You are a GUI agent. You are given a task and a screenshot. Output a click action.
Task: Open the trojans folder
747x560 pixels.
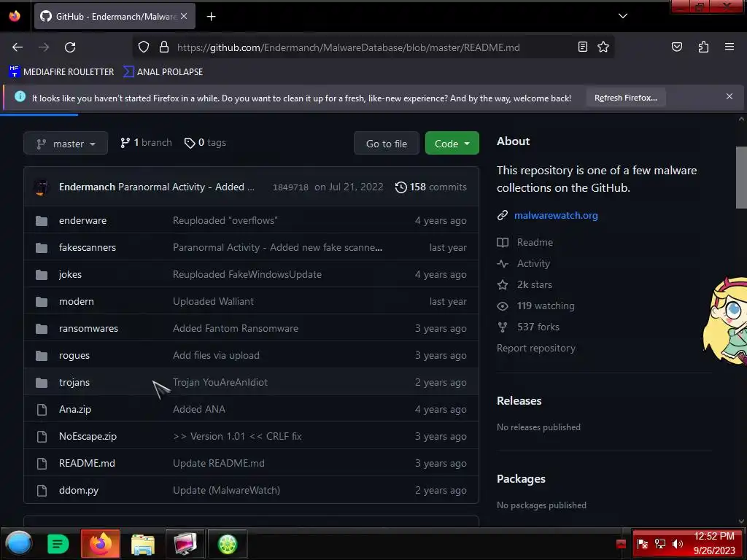pos(74,382)
